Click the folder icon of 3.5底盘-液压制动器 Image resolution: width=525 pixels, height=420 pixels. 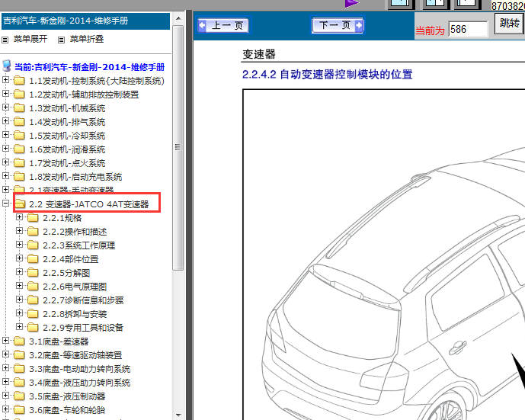(x=19, y=396)
